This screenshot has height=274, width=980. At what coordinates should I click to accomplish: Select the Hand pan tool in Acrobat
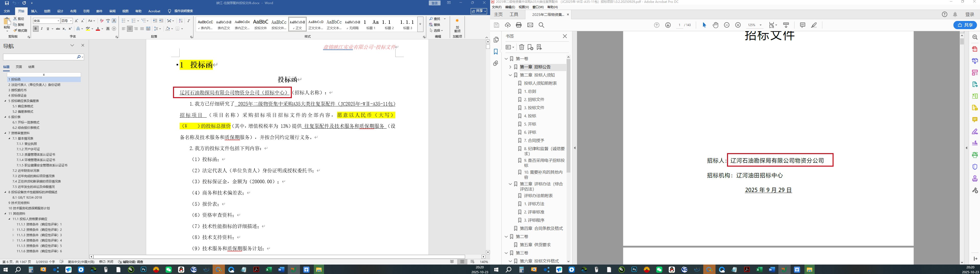pos(716,25)
